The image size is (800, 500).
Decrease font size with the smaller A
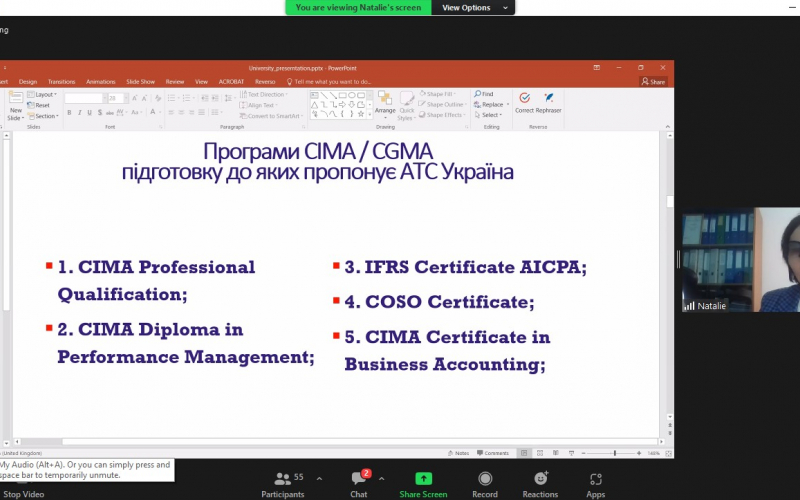tap(144, 98)
